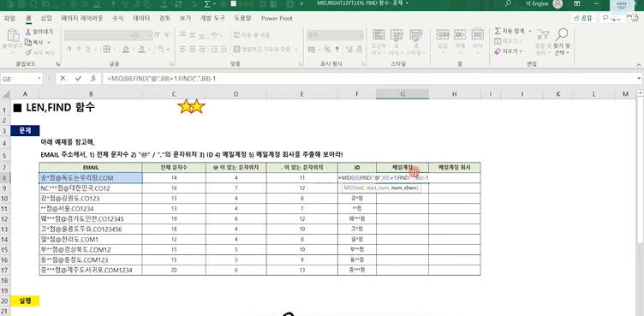Image resolution: width=644 pixels, height=316 pixels.
Task: Open Sort and Filter (정렬 및 필터)
Action: tap(543, 42)
